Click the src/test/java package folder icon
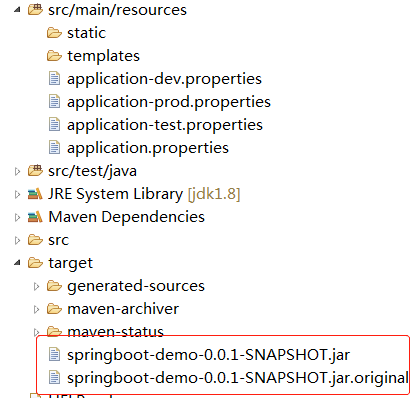The image size is (420, 398). [x=35, y=170]
